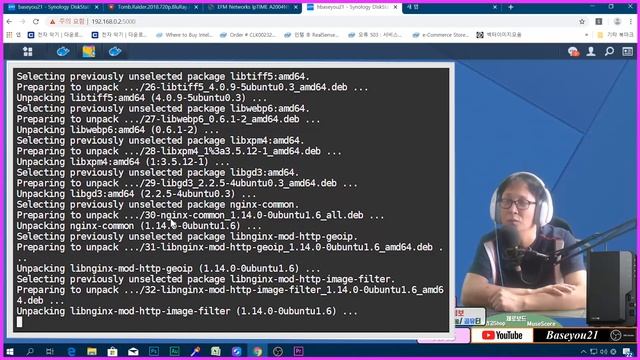Open 'e-Commerce Store...' bookmark
This screenshot has width=640, height=360.
(x=441, y=35)
